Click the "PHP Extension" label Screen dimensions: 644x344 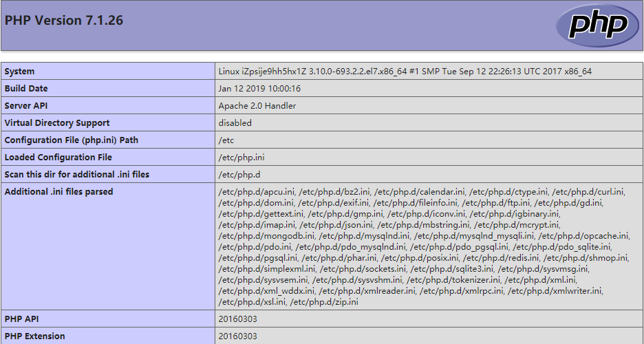click(34, 336)
